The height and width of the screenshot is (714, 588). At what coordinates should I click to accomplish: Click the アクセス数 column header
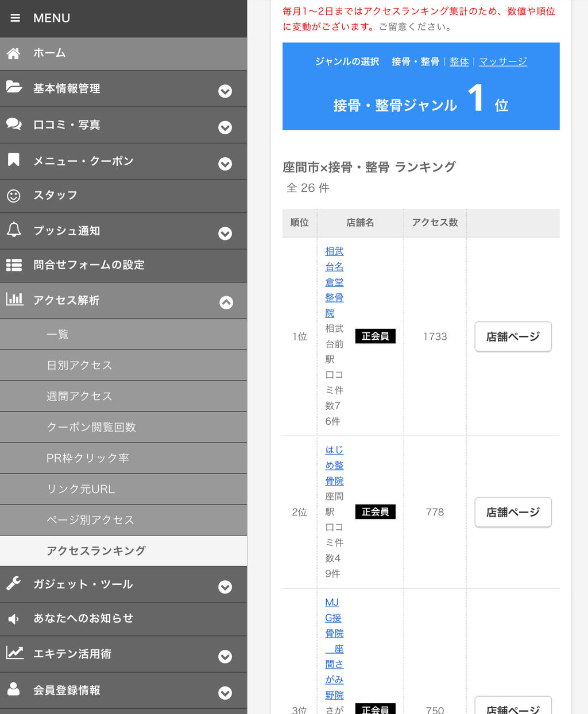tap(435, 223)
